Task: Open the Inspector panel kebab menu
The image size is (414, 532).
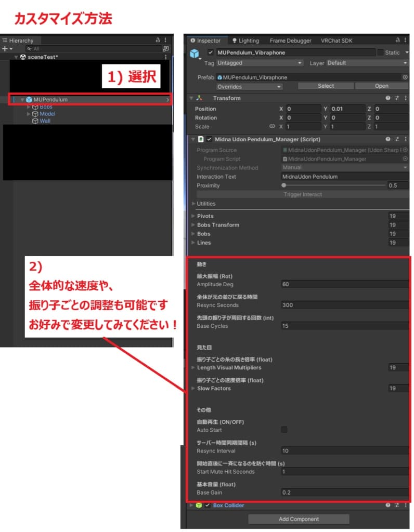Action: click(405, 40)
